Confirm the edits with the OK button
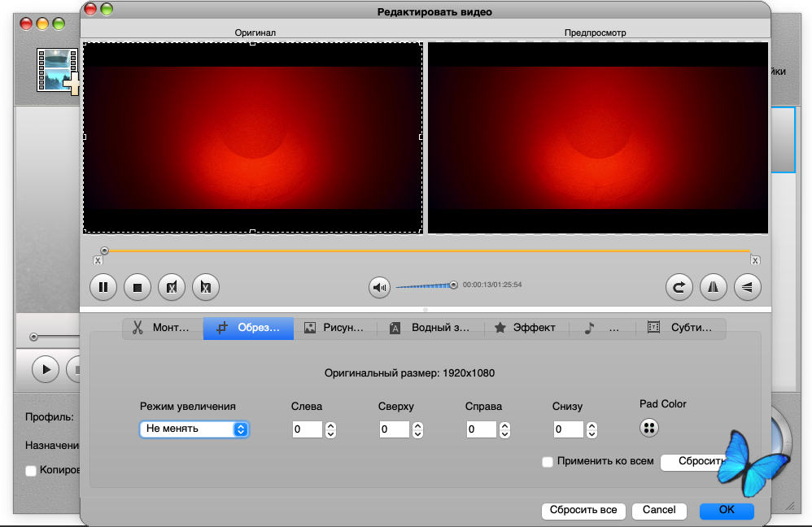The image size is (812, 527). coord(726,510)
